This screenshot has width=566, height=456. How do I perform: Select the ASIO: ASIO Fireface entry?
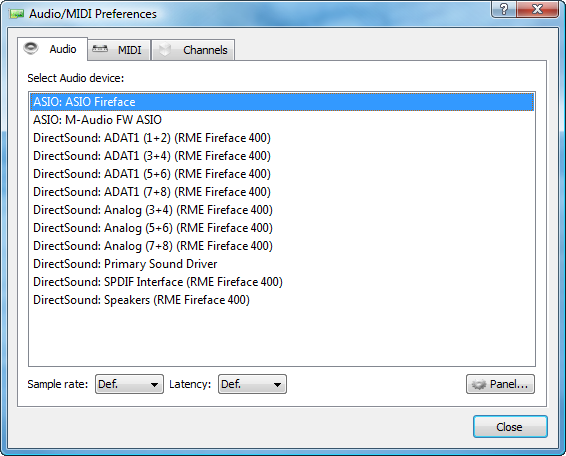(282, 102)
